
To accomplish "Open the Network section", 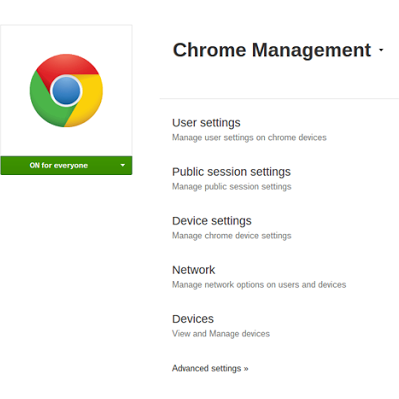I will click(x=193, y=270).
